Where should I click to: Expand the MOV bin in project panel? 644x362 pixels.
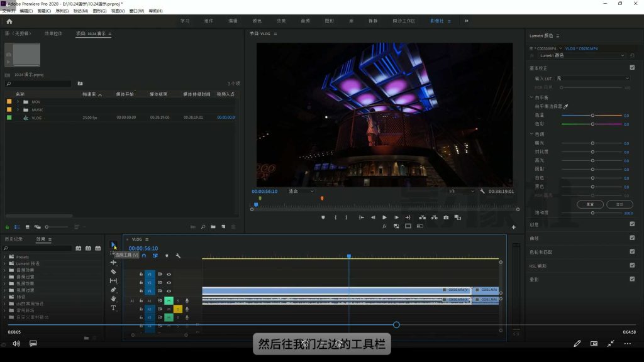tap(18, 102)
